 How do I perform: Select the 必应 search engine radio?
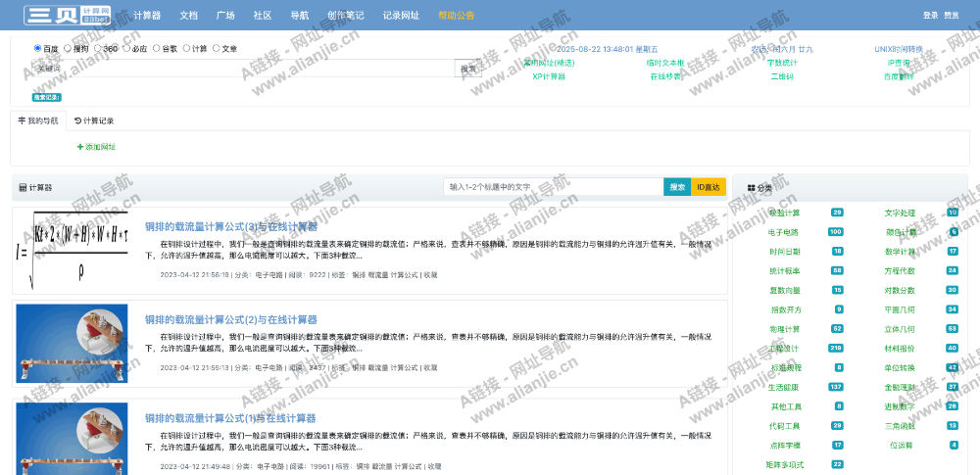(126, 47)
